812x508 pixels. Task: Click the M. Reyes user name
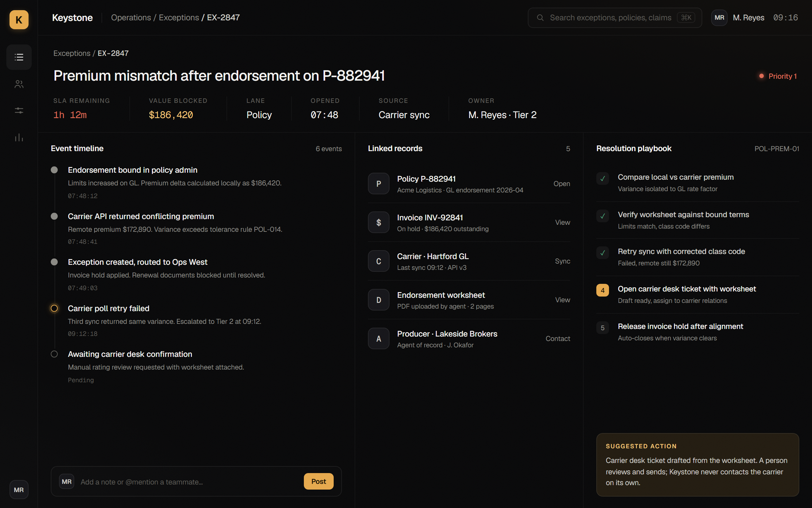[x=748, y=18]
